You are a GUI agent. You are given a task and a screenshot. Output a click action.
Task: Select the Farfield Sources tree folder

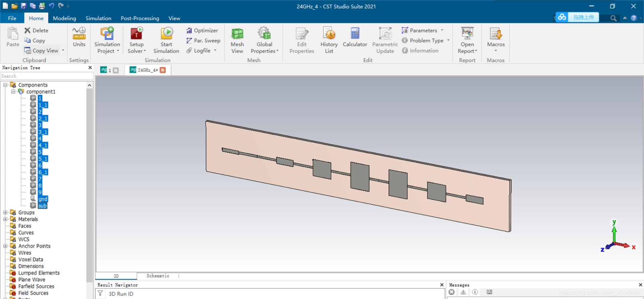(x=36, y=286)
